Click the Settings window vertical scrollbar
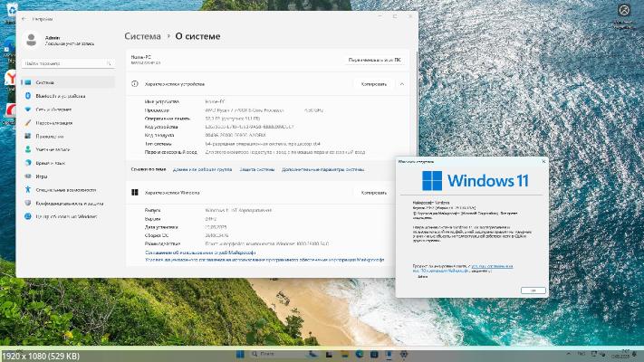This screenshot has width=644, height=362. [x=416, y=102]
